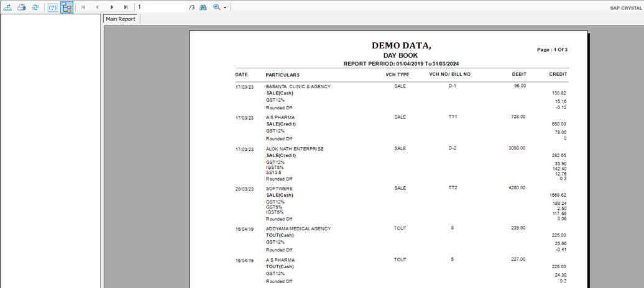Click the BASANTA CLINIC & AGENCY entry
Screen dimensions: 644x288
298,86
